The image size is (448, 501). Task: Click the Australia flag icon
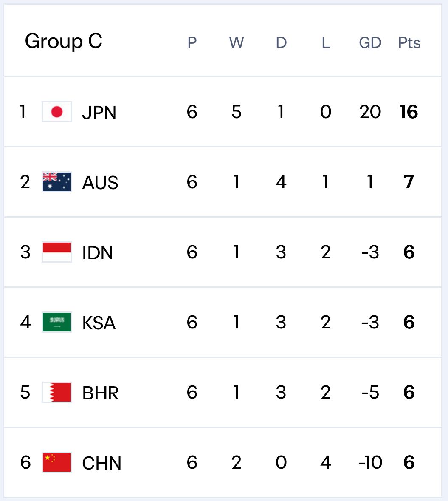point(57,182)
